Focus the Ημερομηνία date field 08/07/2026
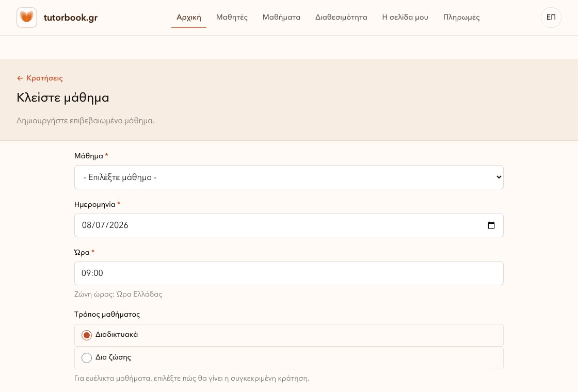 (x=288, y=225)
